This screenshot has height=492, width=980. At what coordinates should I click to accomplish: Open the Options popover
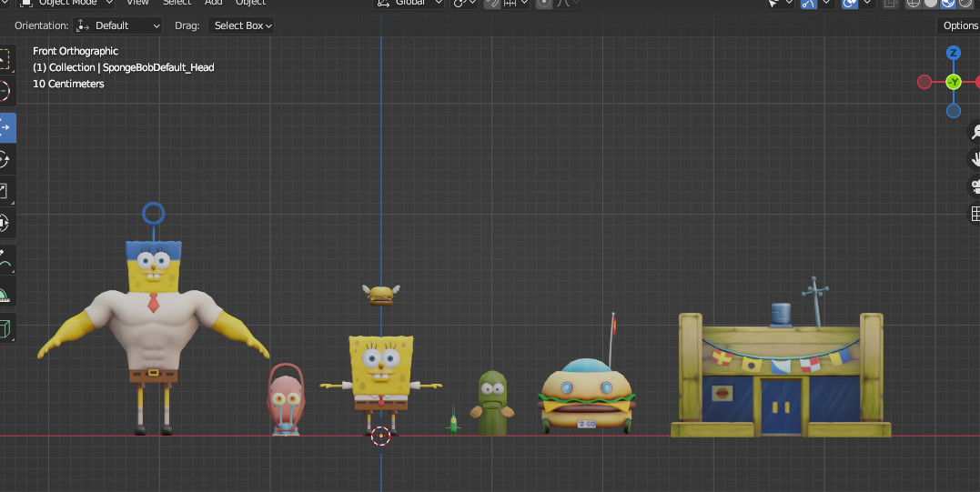[x=959, y=25]
